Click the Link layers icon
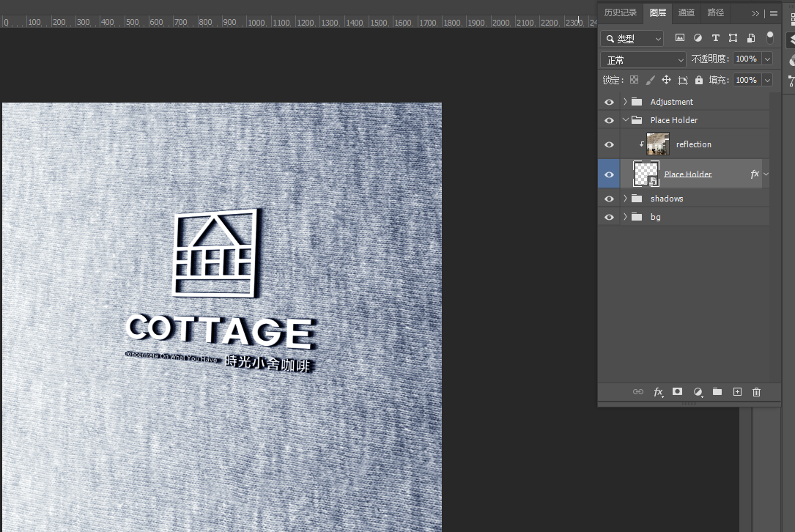Screen dimensions: 795x532 [637, 391]
